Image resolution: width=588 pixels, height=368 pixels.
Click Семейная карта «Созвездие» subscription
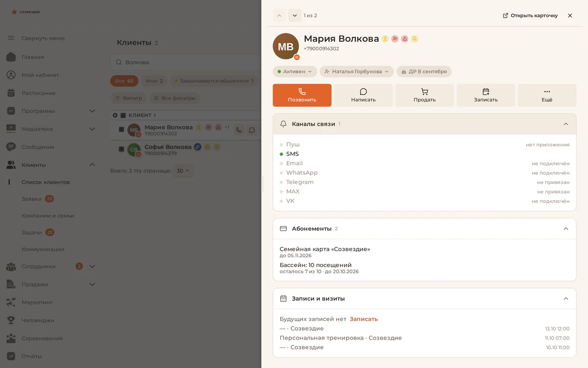[x=325, y=249]
